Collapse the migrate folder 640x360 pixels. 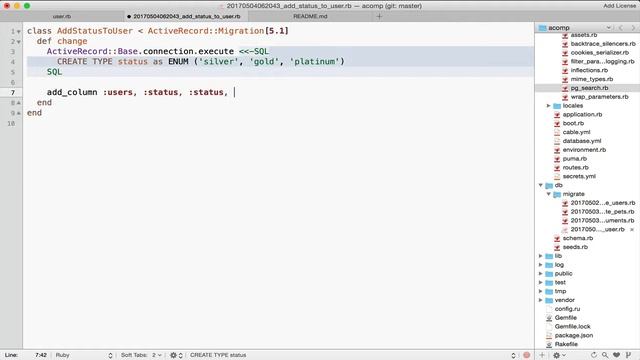(549, 194)
